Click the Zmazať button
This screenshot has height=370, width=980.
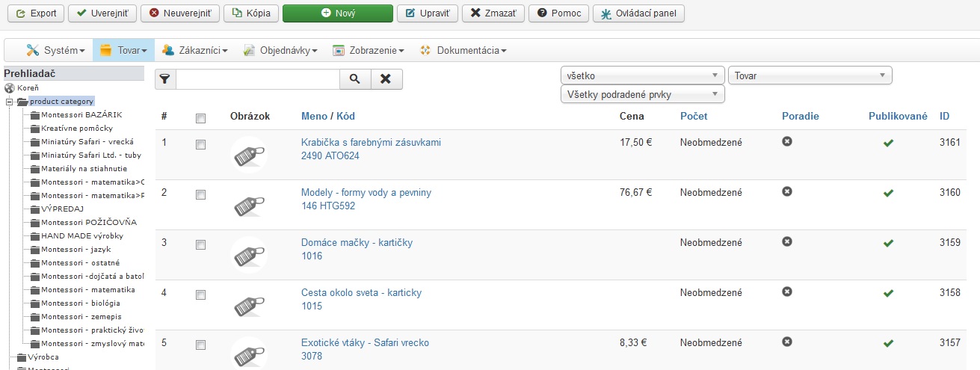(493, 13)
